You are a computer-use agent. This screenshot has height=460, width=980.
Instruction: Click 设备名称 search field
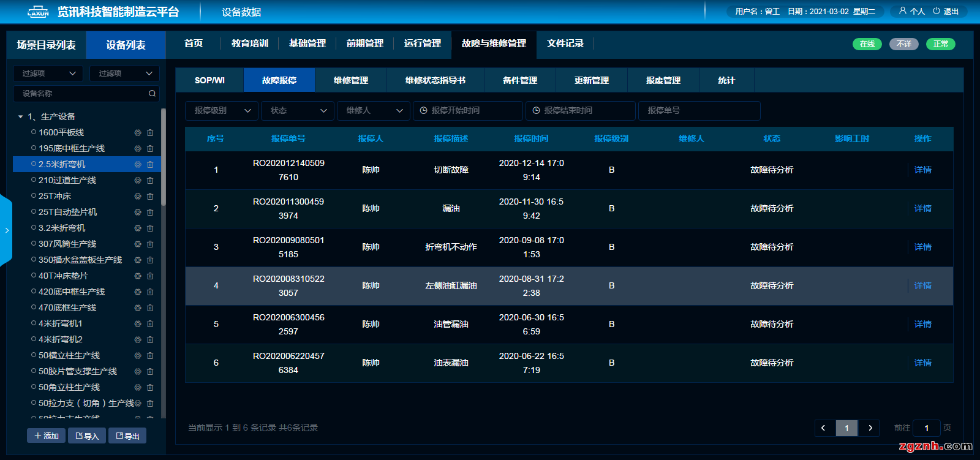pos(86,94)
